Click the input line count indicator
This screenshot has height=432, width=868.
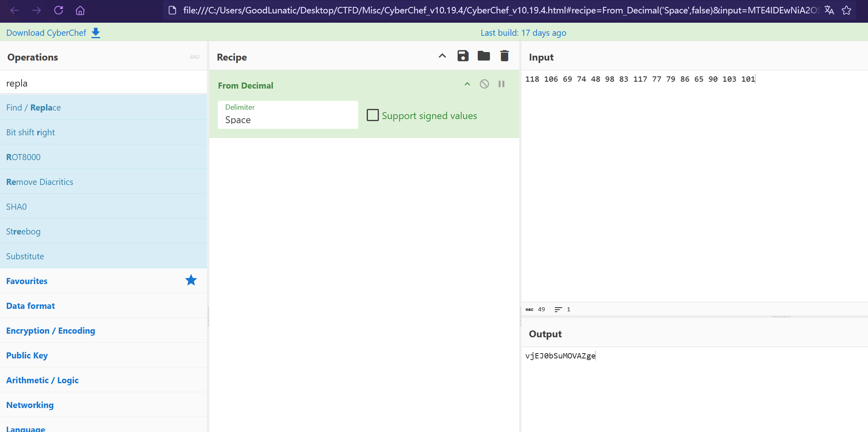tap(563, 309)
